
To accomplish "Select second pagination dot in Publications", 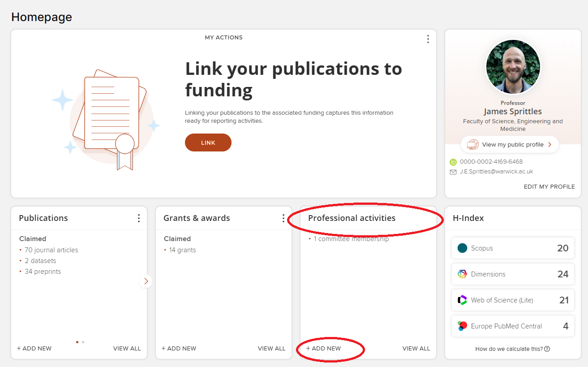I will (83, 342).
